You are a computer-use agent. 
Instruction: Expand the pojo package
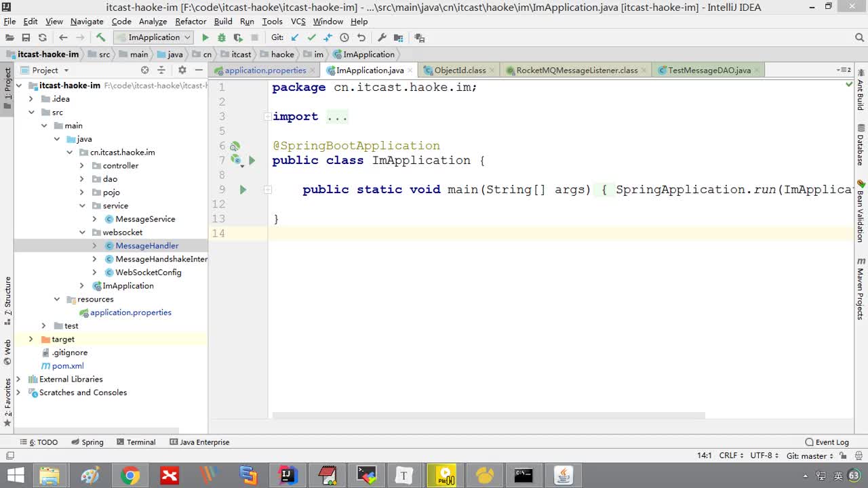(82, 192)
